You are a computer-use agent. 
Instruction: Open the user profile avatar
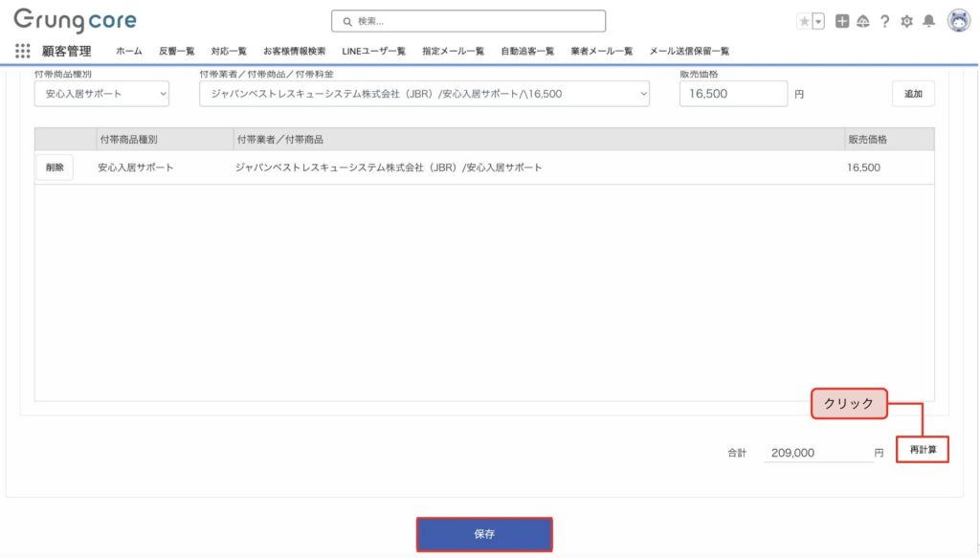[958, 21]
